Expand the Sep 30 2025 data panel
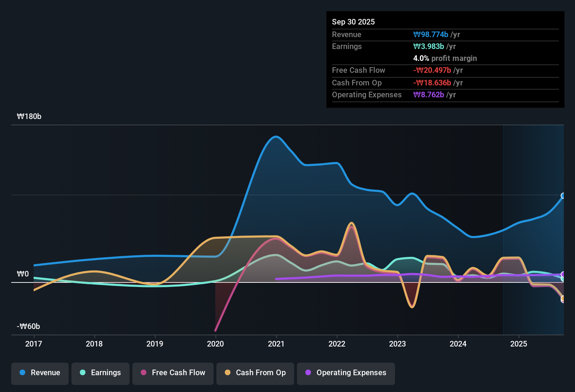This screenshot has width=575, height=392. [x=353, y=22]
